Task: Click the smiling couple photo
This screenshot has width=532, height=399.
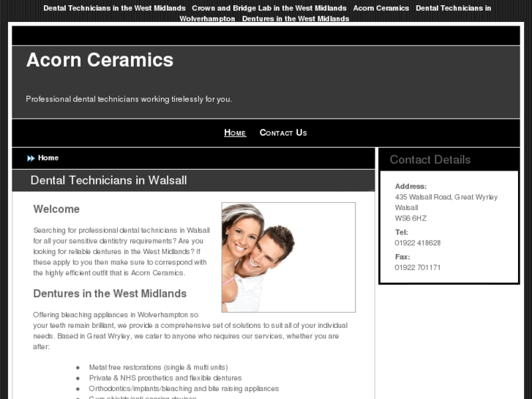Action: pos(288,257)
